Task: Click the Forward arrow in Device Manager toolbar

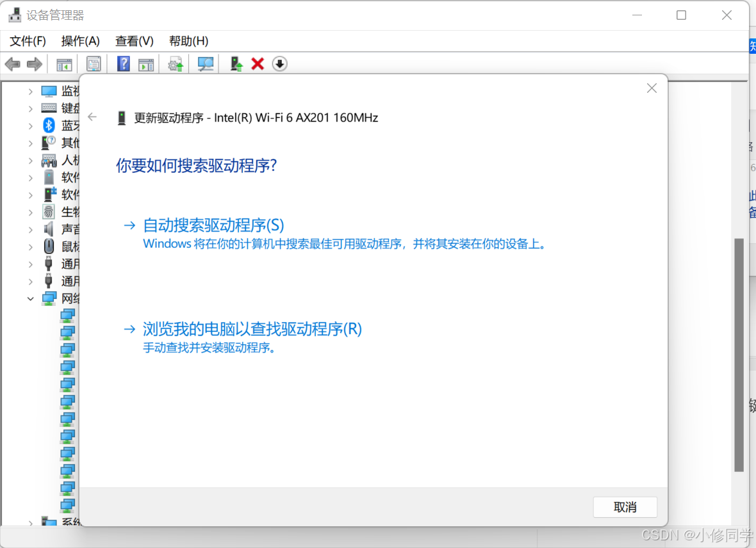Action: [x=34, y=63]
